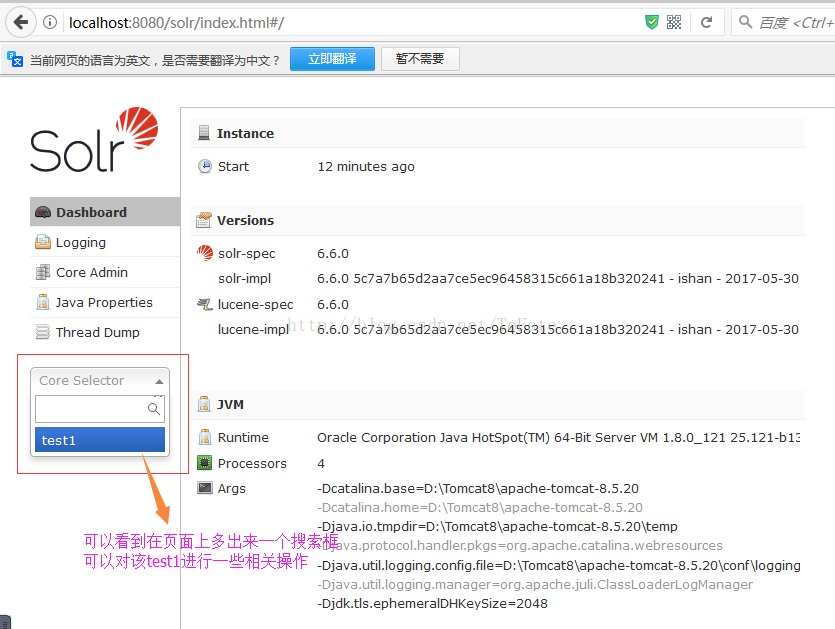Click the translate icon in the notification bar
The height and width of the screenshot is (629, 835).
pyautogui.click(x=15, y=59)
